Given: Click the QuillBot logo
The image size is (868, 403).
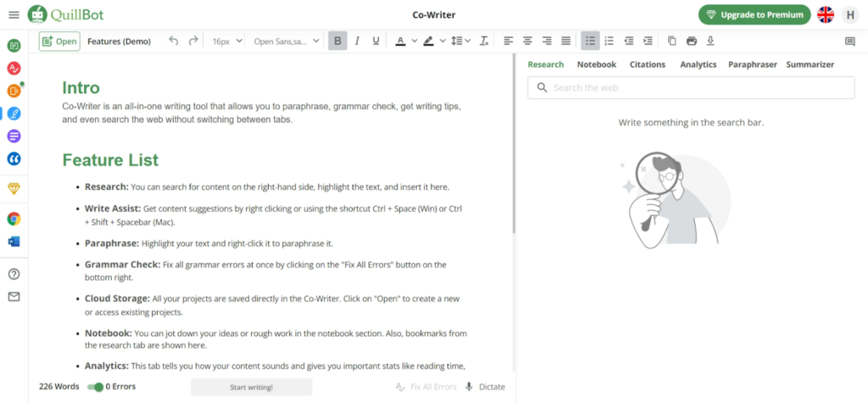Looking at the screenshot, I should point(65,15).
